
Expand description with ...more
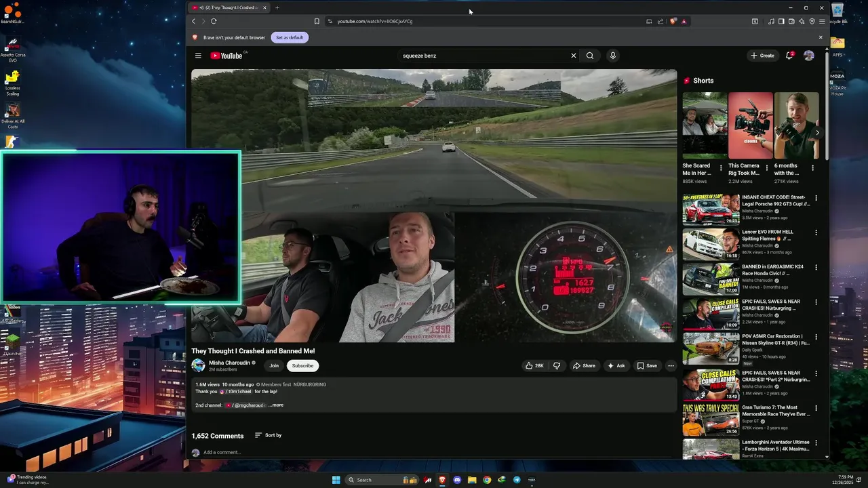(x=276, y=405)
